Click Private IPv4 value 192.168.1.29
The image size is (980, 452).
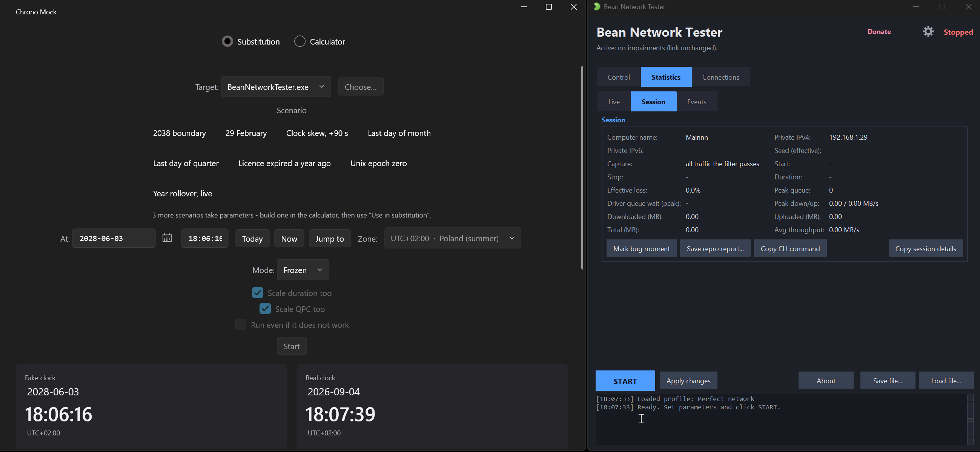pyautogui.click(x=848, y=137)
